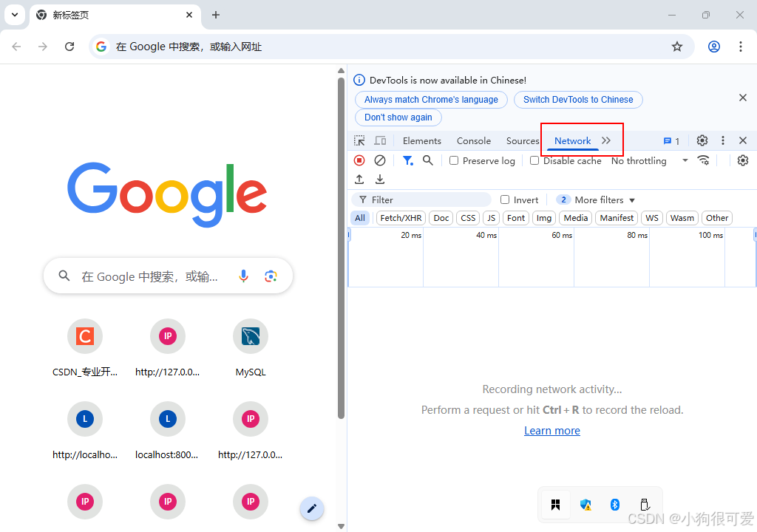Click Switch DevTools to Chinese
757x532 pixels.
578,100
